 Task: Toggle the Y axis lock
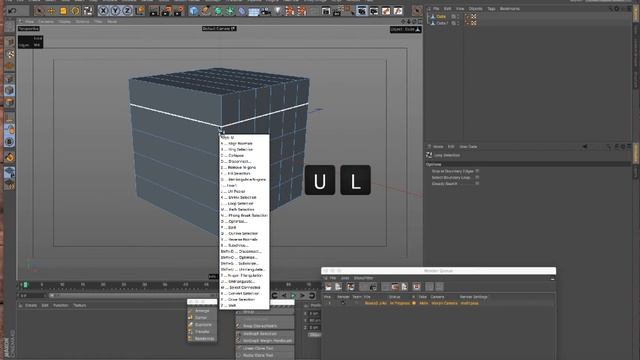click(116, 11)
